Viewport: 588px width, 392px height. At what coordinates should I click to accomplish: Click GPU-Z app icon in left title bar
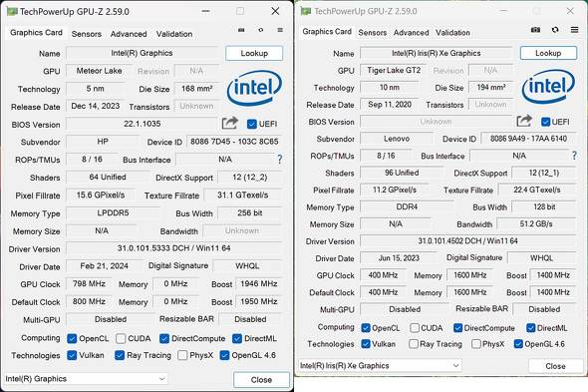12,11
